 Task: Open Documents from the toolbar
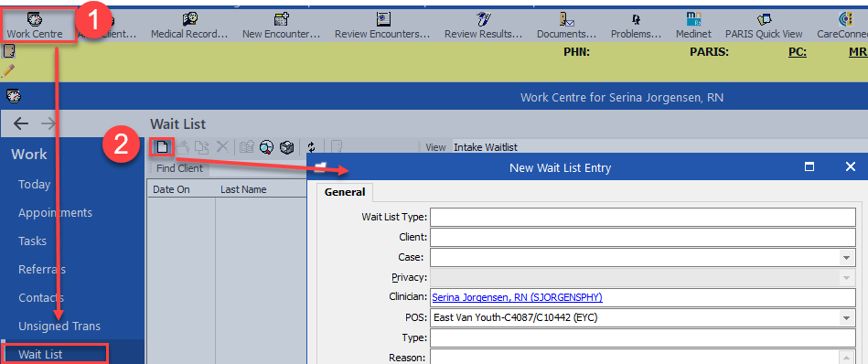566,26
